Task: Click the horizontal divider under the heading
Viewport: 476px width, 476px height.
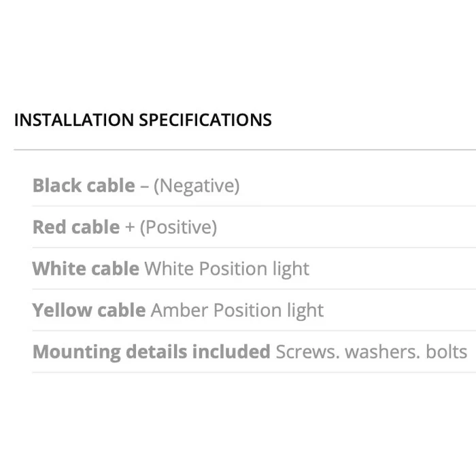Action: 245,150
